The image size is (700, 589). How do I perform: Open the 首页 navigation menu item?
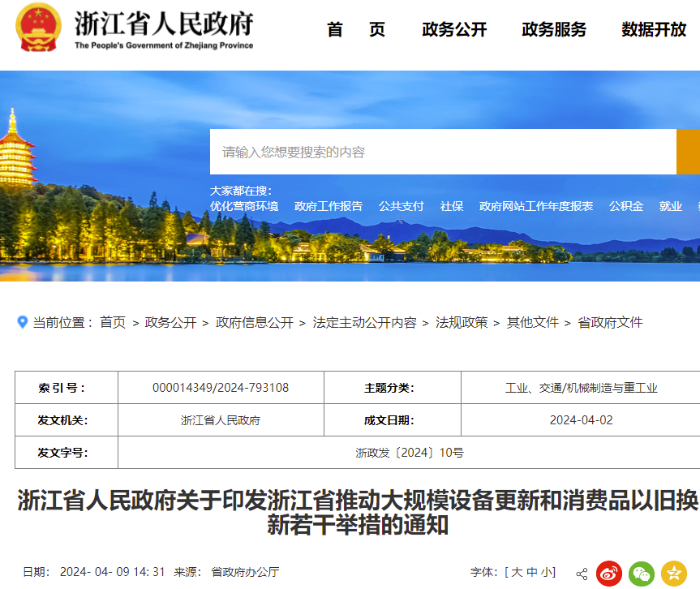click(356, 30)
